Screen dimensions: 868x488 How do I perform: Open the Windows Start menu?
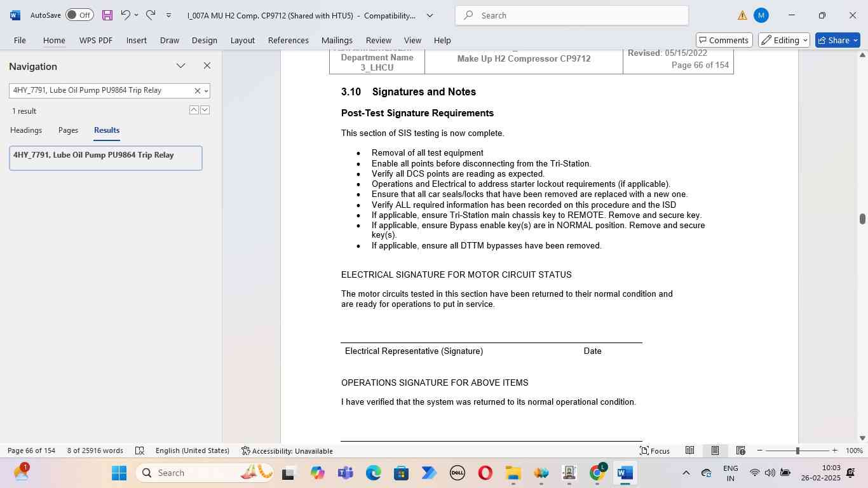click(x=119, y=473)
